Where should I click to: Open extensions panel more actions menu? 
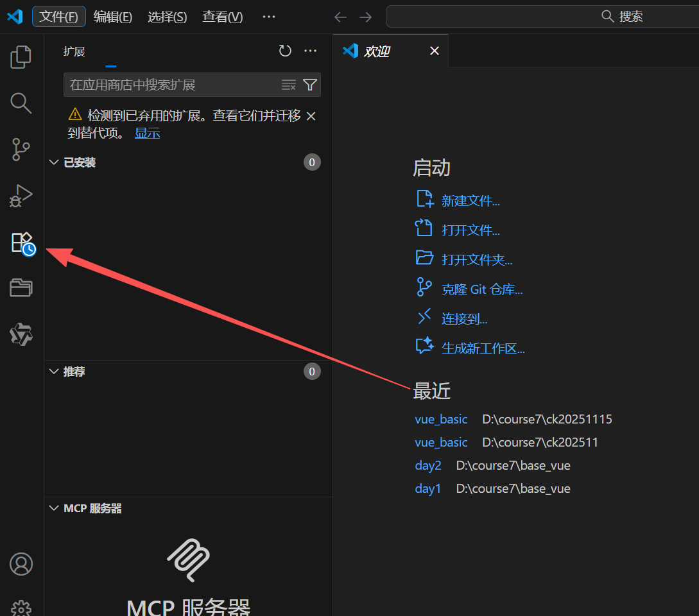coord(310,51)
